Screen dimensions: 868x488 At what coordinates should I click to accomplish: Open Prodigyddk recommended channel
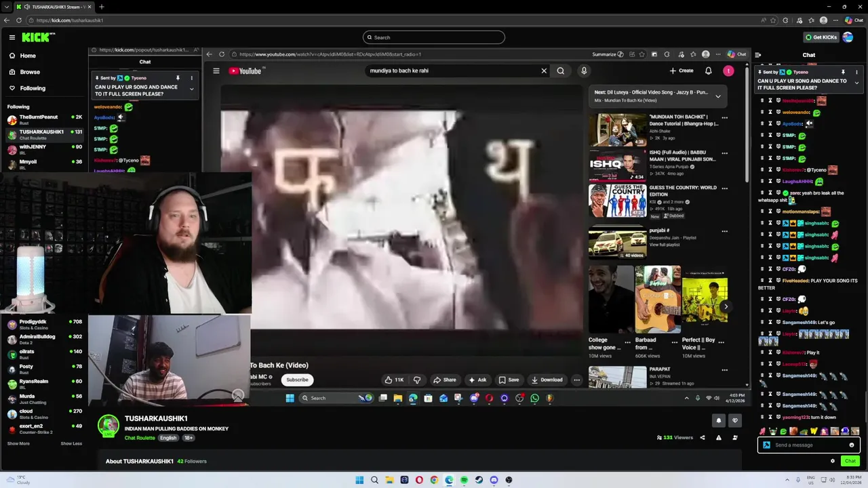(44, 324)
